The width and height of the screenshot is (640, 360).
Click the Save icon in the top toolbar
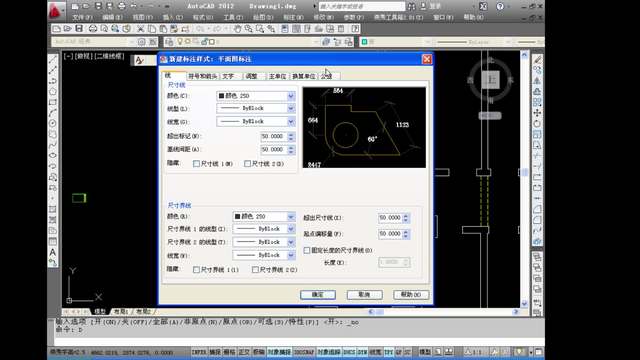click(79, 29)
